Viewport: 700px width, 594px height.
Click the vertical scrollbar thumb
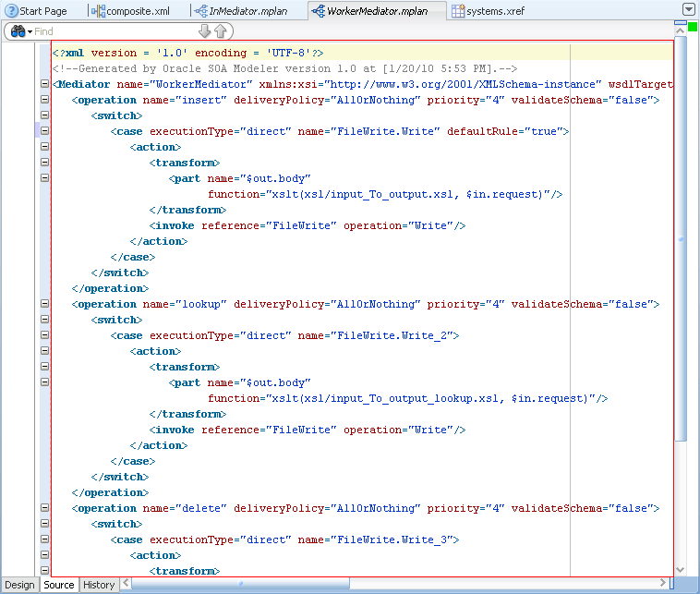pyautogui.click(x=681, y=239)
